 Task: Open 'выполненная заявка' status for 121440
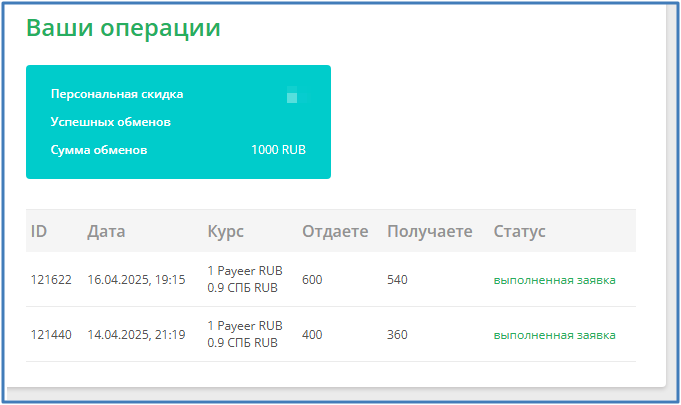(x=555, y=335)
